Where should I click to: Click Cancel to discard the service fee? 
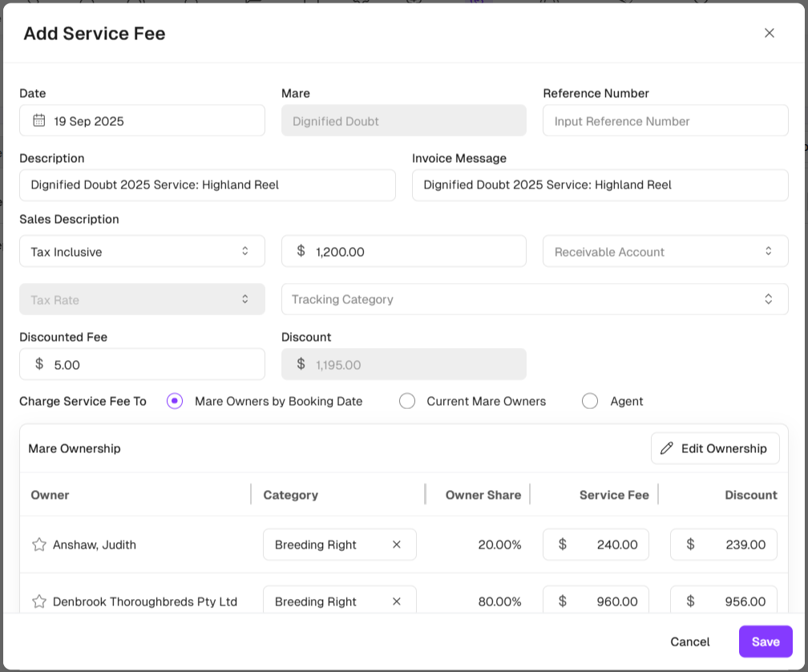[x=689, y=642]
